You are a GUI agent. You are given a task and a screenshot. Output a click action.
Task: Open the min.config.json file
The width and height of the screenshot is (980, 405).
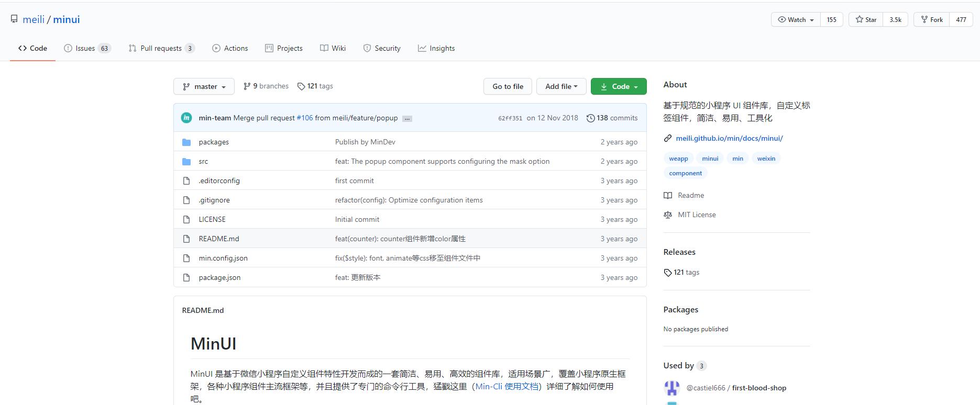(x=223, y=258)
